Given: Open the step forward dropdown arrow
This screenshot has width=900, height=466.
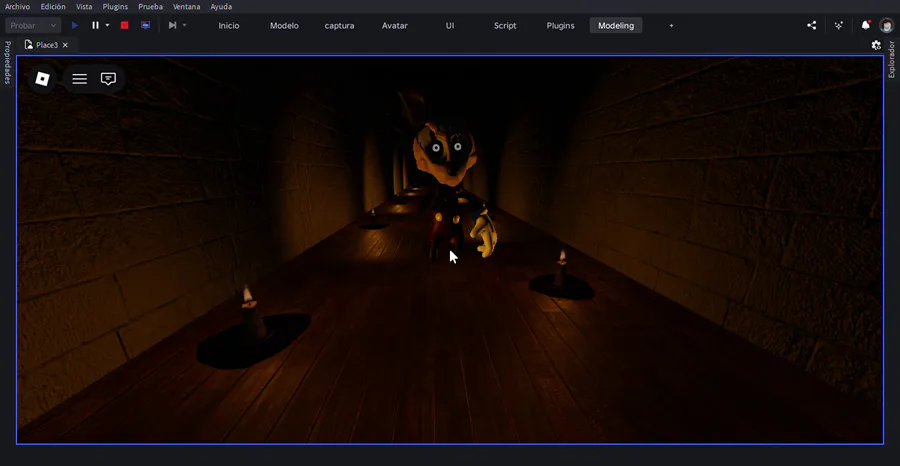Looking at the screenshot, I should [184, 25].
